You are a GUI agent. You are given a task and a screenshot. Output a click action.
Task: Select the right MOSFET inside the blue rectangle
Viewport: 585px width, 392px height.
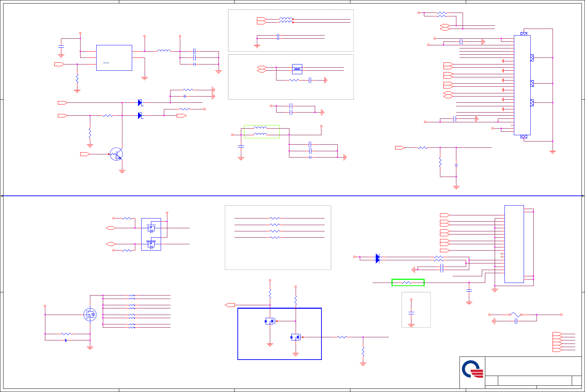tap(296, 337)
